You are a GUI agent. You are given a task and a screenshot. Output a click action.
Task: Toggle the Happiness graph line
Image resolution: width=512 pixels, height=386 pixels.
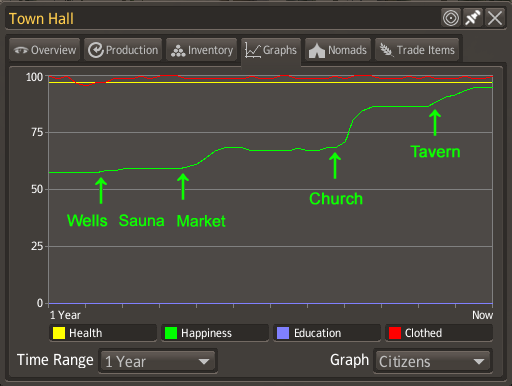[215, 333]
